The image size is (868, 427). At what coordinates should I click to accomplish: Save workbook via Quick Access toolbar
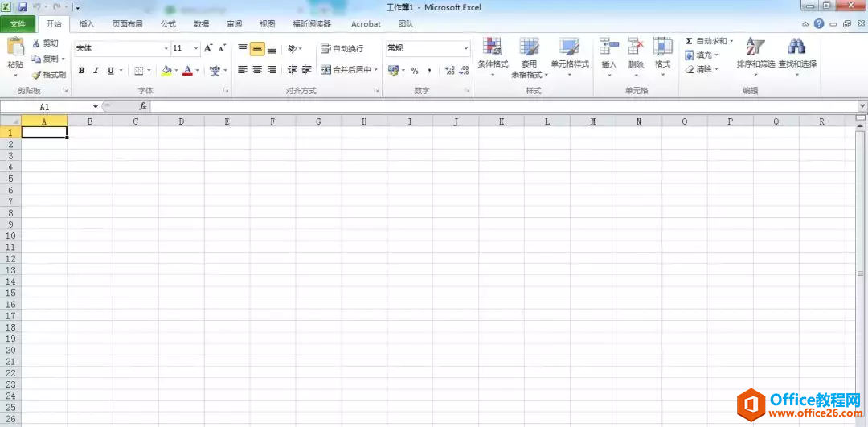pyautogui.click(x=23, y=7)
